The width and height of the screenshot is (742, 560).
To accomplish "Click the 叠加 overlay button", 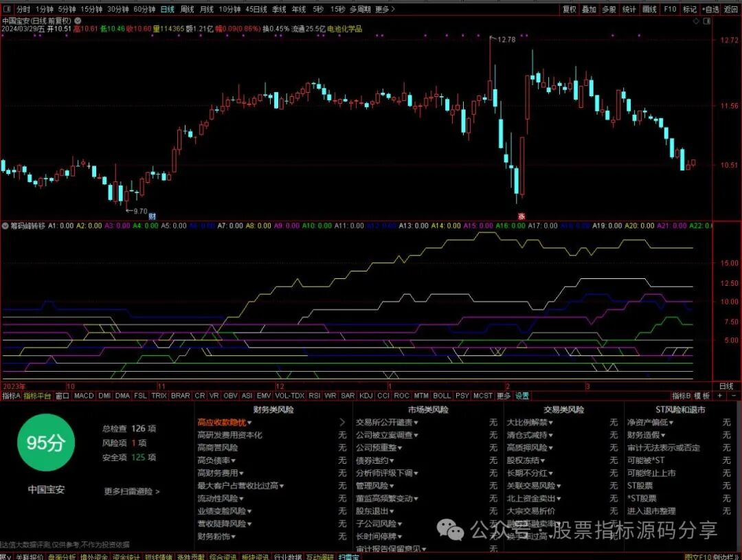I will click(589, 9).
